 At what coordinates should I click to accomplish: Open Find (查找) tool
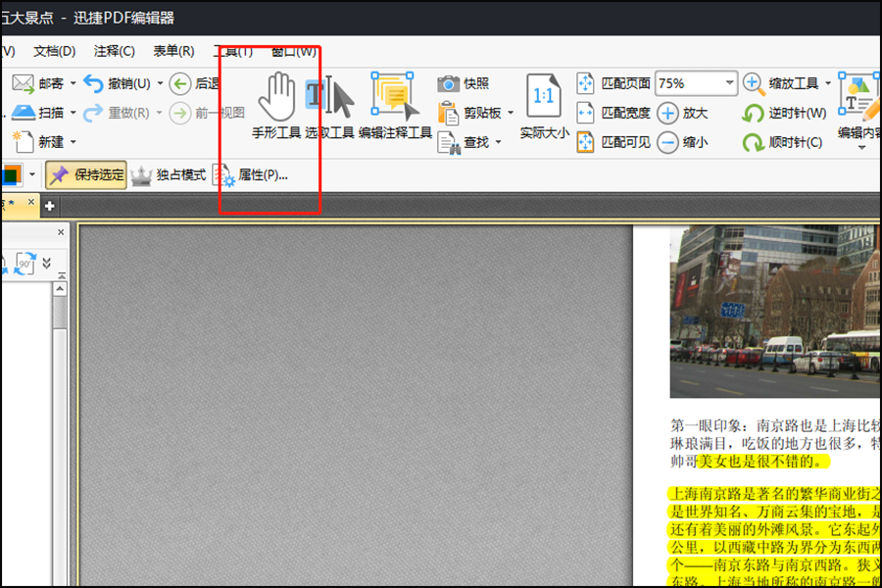464,142
